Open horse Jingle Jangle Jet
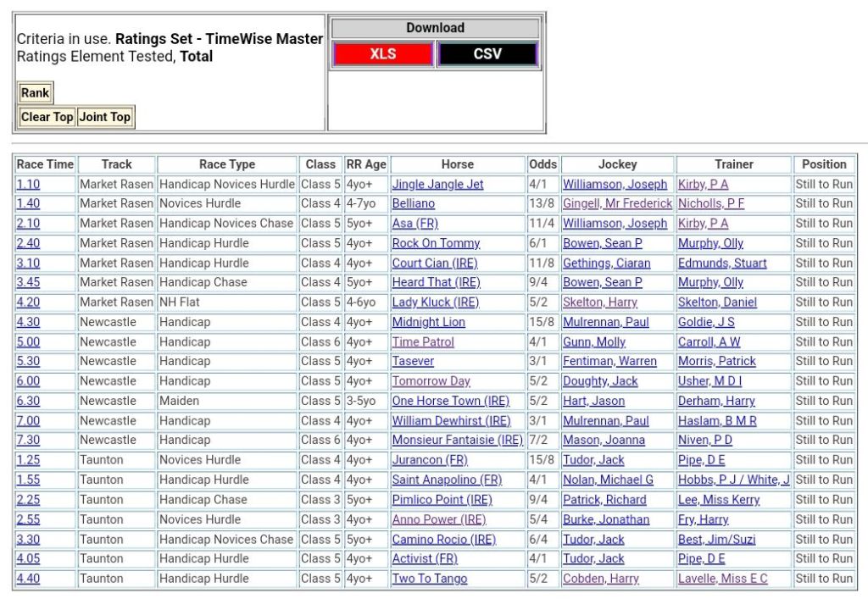 [x=437, y=185]
